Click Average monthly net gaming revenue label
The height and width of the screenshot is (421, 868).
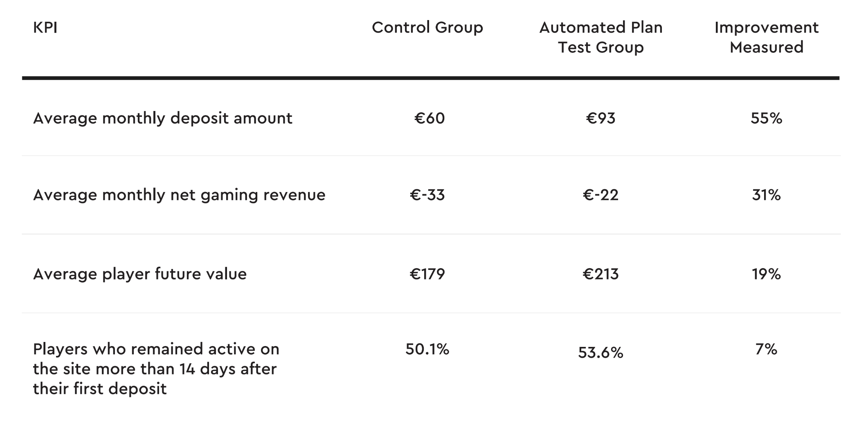[x=179, y=195]
